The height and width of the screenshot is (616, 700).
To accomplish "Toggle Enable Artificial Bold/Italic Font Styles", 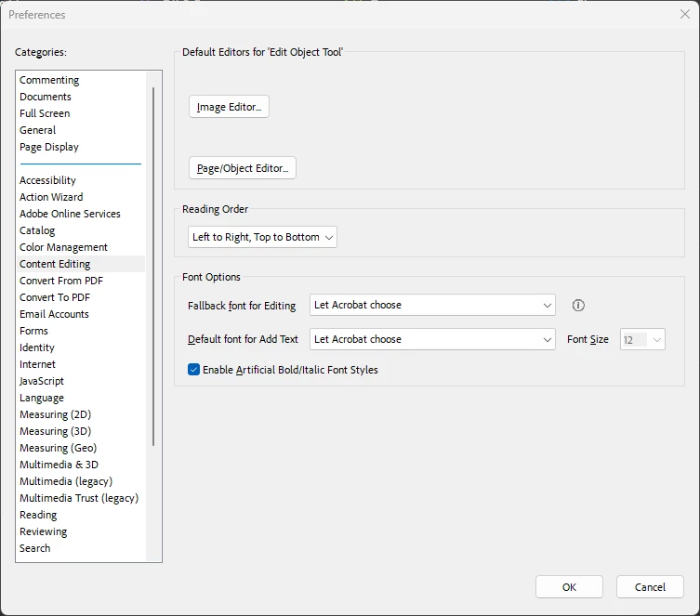I will point(193,370).
